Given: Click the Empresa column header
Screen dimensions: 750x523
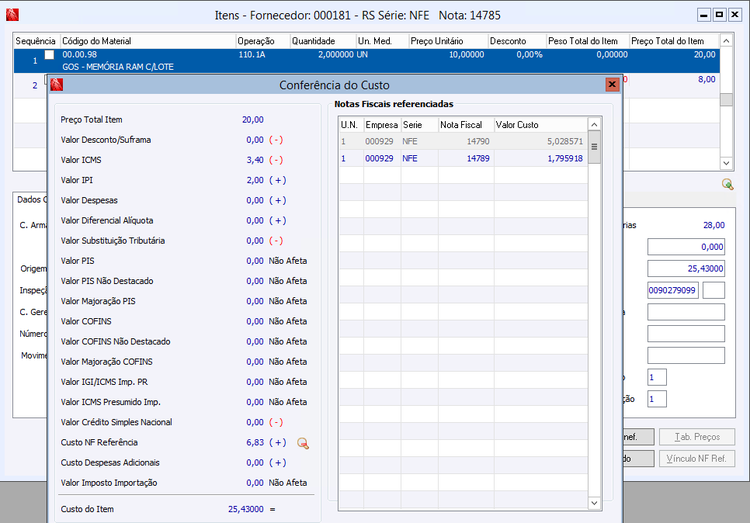Looking at the screenshot, I should (x=382, y=125).
